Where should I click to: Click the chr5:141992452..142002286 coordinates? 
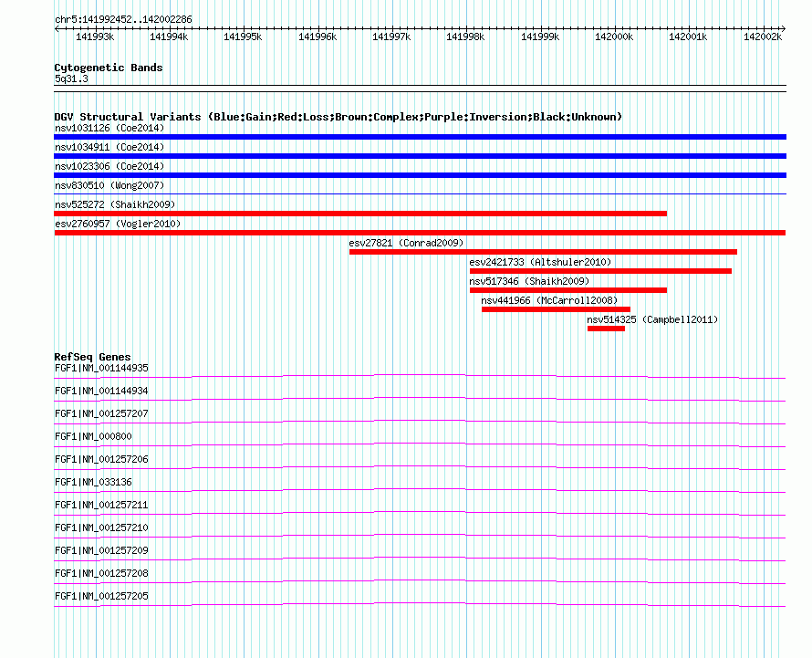[123, 19]
